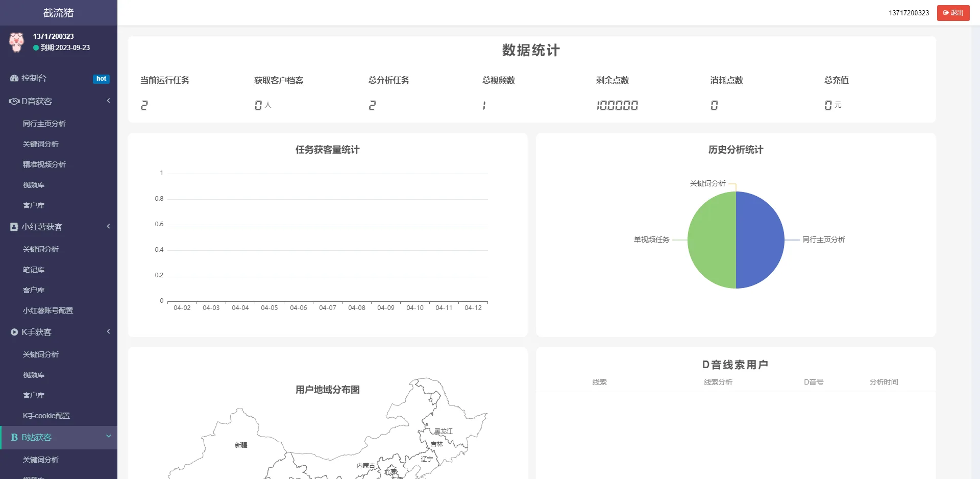Viewport: 980px width, 479px height.
Task: Select the K手获客 icon in sidebar
Action: click(13, 332)
